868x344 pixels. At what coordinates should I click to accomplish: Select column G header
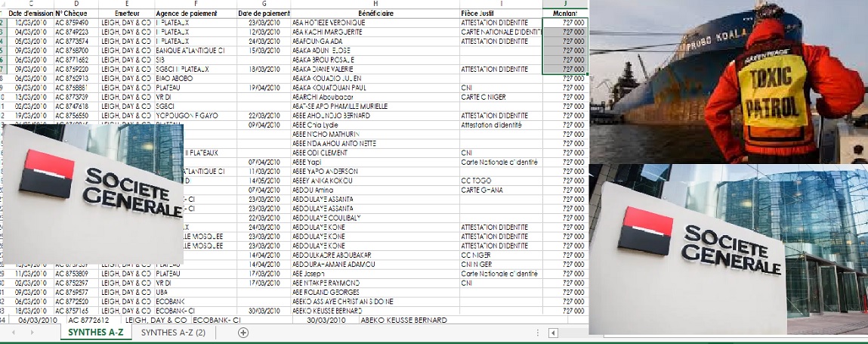coord(264,4)
